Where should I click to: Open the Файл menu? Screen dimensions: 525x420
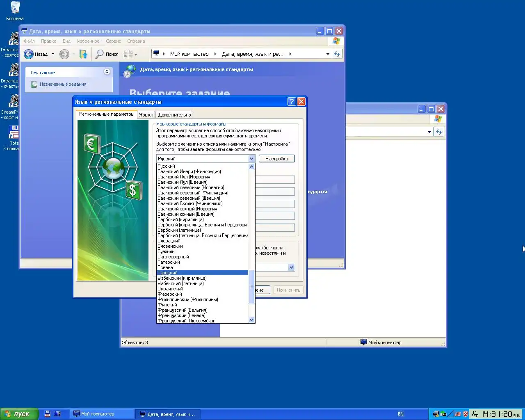[29, 41]
